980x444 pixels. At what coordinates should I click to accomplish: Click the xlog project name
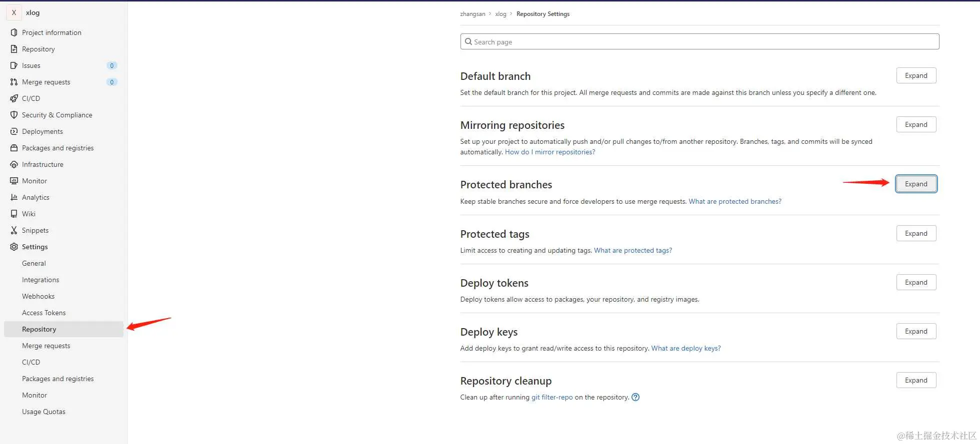click(33, 12)
